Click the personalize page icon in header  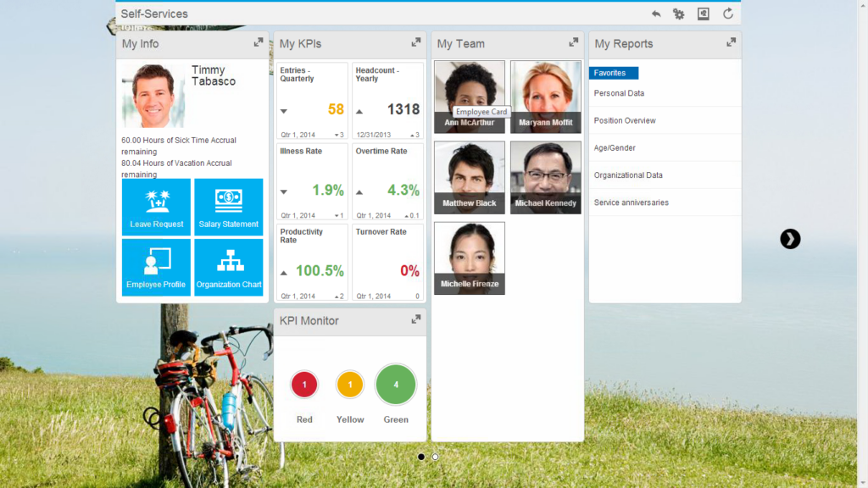[703, 14]
